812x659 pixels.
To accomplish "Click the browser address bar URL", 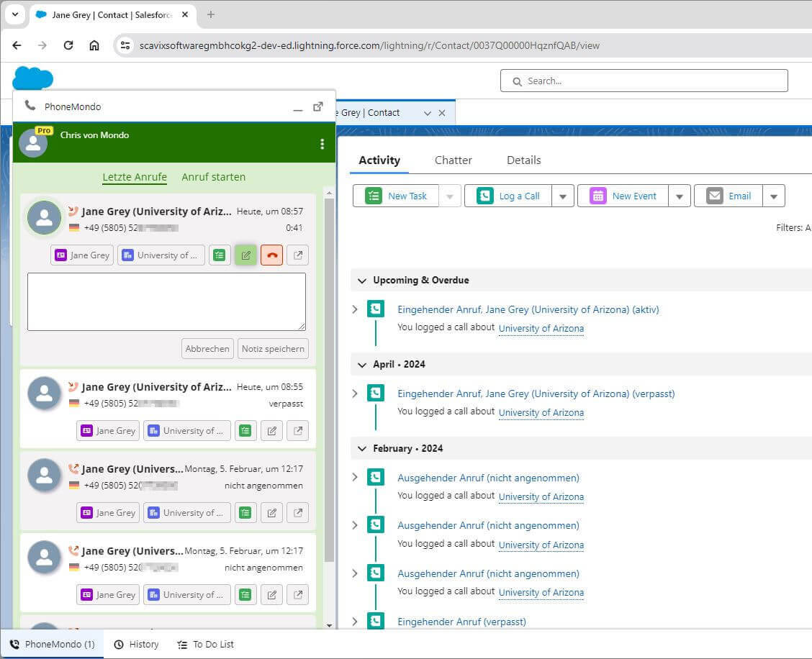I will click(x=369, y=45).
